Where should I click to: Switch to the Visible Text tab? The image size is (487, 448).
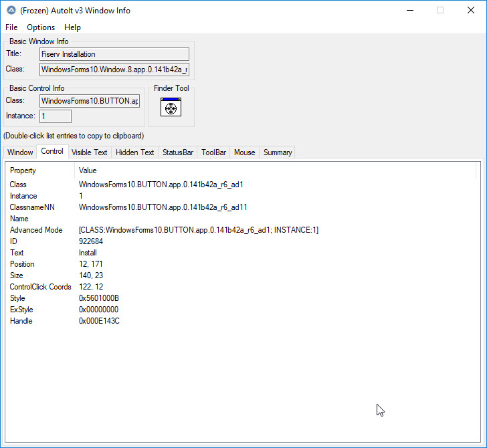89,152
